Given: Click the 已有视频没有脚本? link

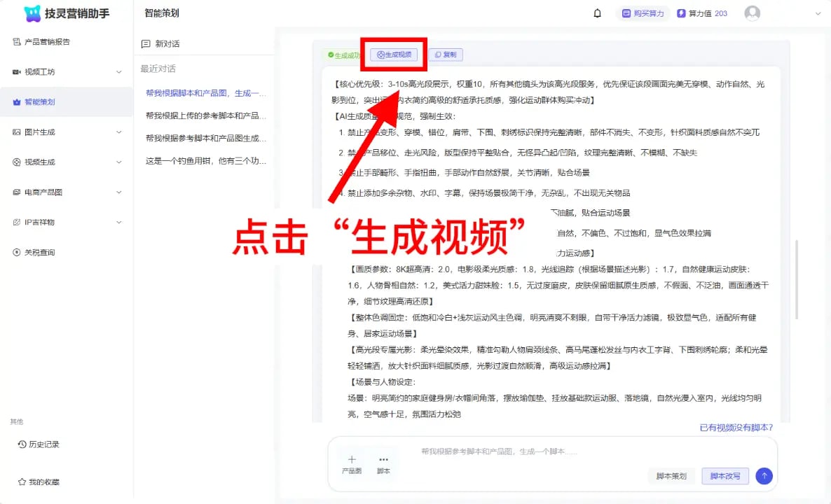Looking at the screenshot, I should [x=736, y=427].
